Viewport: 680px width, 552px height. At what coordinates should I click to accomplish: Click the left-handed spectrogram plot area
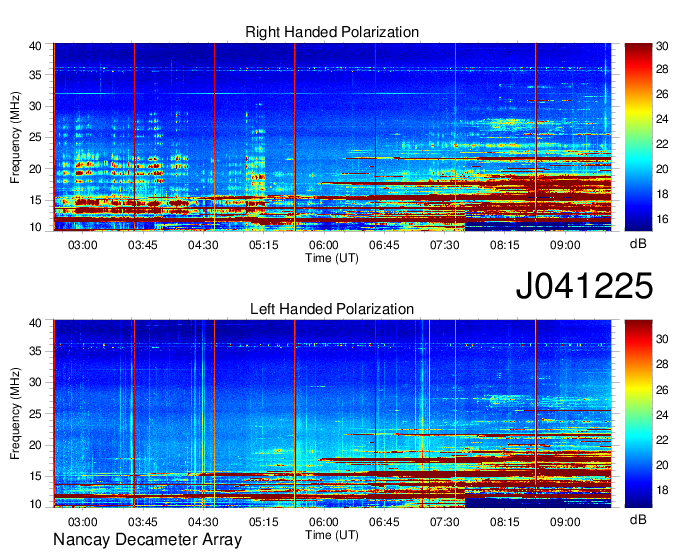tap(332, 414)
